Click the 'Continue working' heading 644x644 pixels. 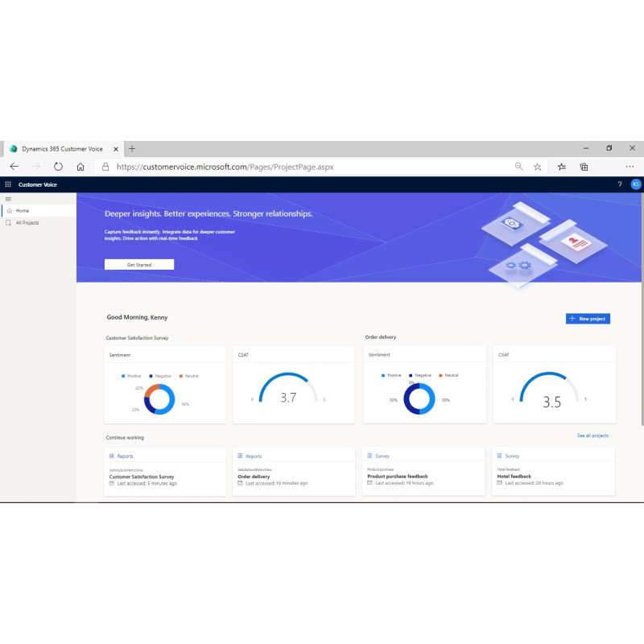pyautogui.click(x=125, y=437)
